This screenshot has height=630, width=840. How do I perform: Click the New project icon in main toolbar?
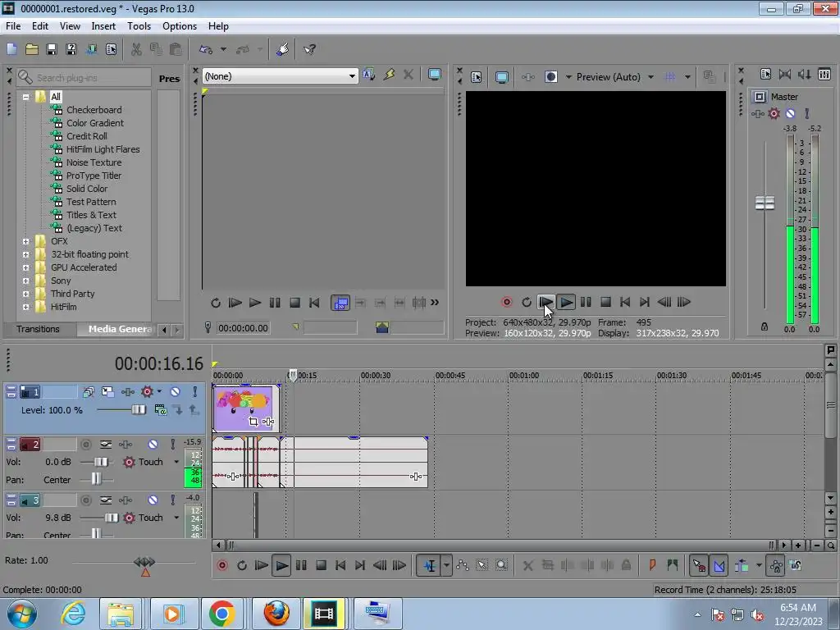coord(11,49)
